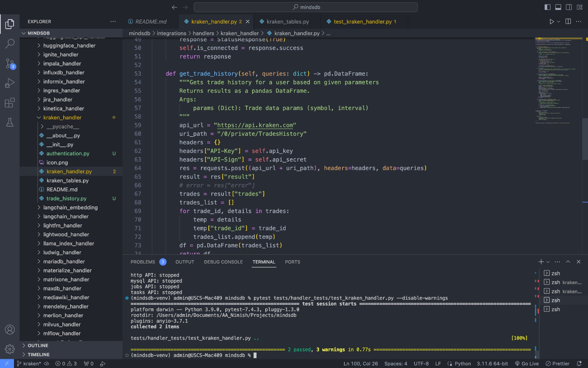Image resolution: width=588 pixels, height=368 pixels.
Task: Click the Run Python File play button
Action: (552, 22)
